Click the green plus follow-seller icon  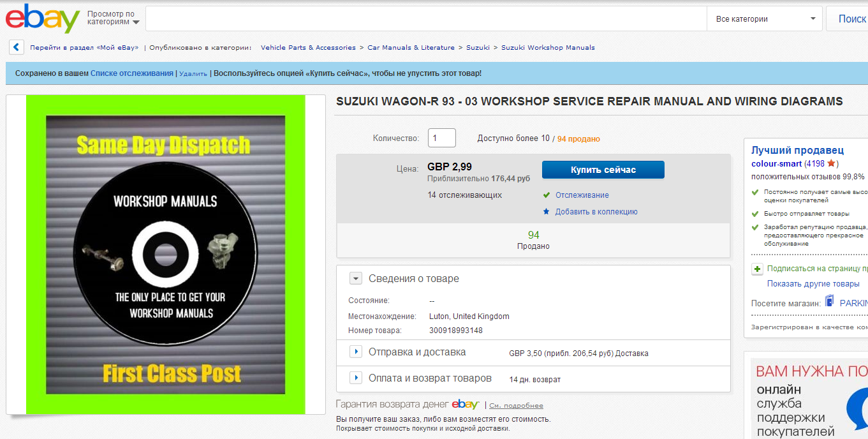tap(757, 269)
